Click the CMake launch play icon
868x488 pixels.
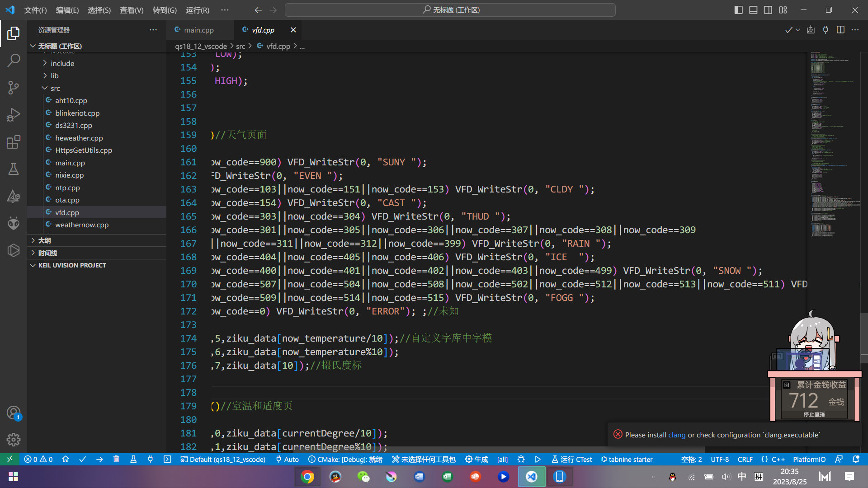[x=538, y=459]
